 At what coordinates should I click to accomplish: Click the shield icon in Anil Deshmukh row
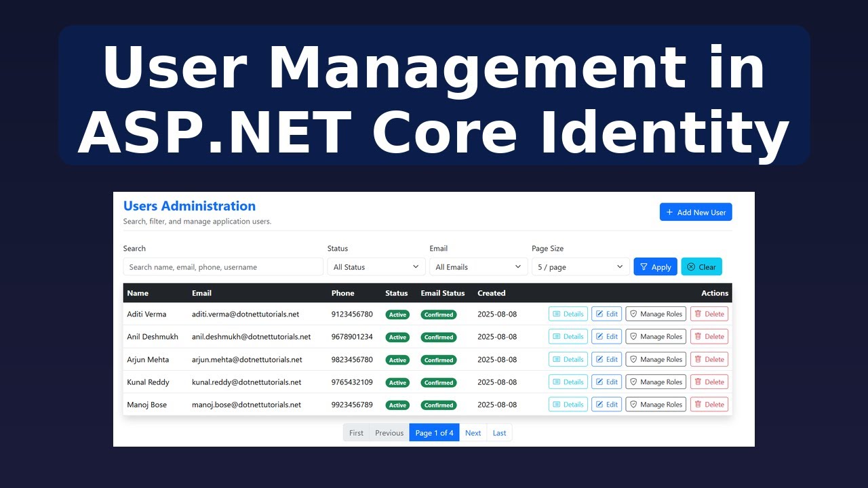633,336
